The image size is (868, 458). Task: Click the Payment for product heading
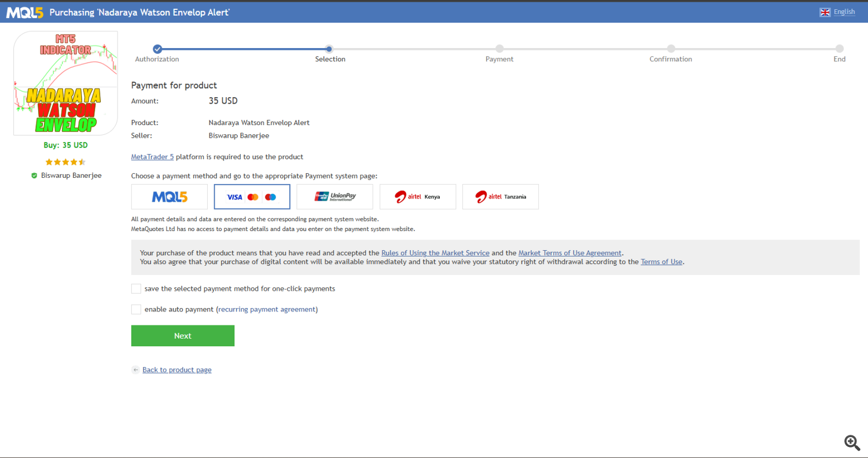[x=174, y=86]
